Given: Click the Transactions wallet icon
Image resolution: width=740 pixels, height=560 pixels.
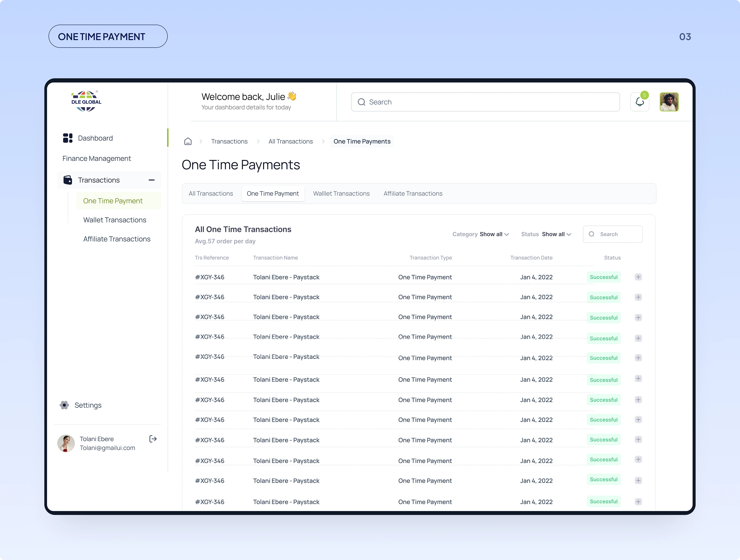Looking at the screenshot, I should click(x=68, y=180).
